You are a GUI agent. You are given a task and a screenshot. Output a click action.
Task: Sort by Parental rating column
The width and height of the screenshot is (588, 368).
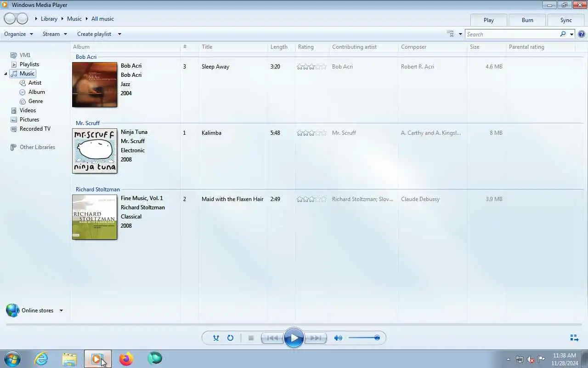pyautogui.click(x=540, y=47)
